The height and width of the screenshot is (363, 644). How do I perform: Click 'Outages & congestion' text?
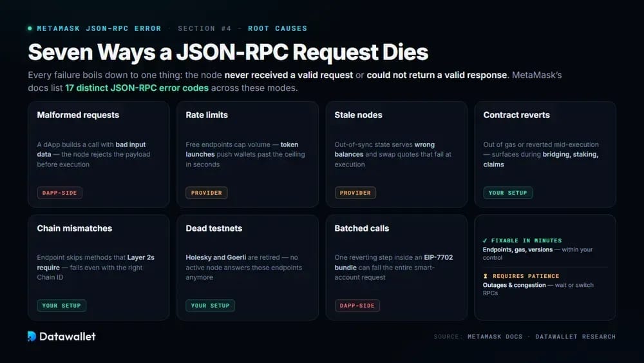click(x=514, y=285)
